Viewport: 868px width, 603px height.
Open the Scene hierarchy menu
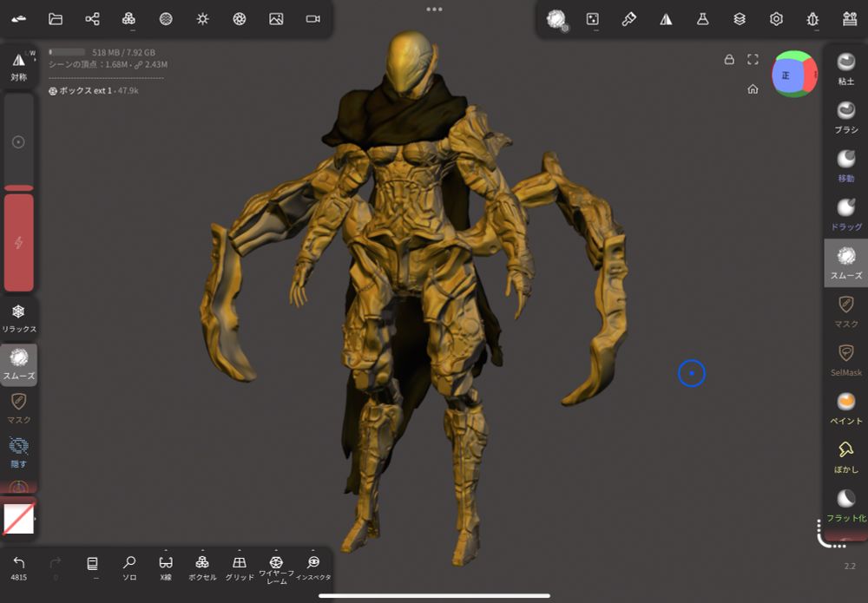tap(92, 19)
